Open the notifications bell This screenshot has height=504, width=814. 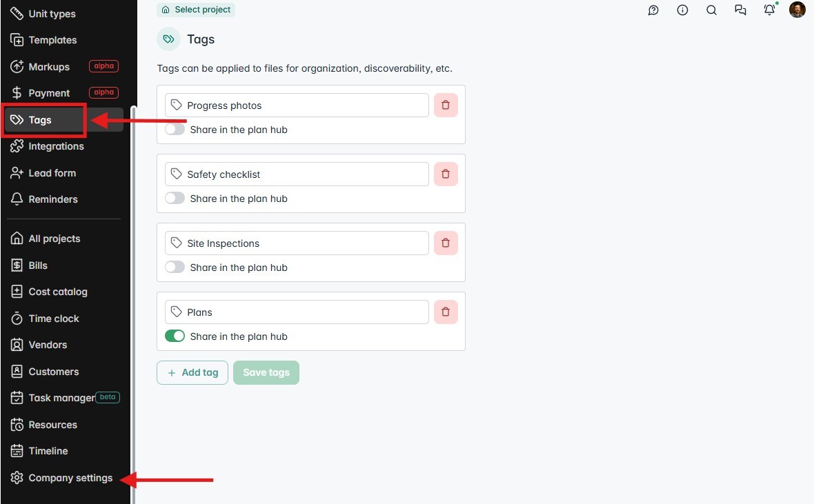click(769, 10)
